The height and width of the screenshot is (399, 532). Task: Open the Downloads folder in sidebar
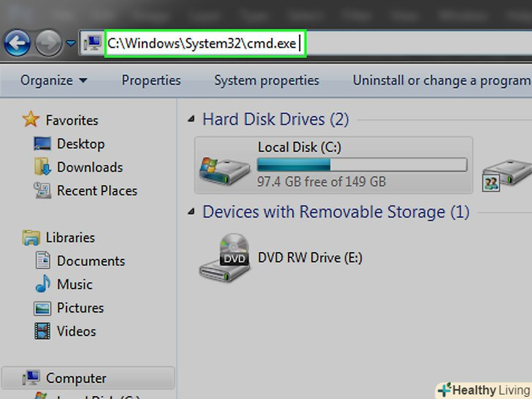pos(89,167)
